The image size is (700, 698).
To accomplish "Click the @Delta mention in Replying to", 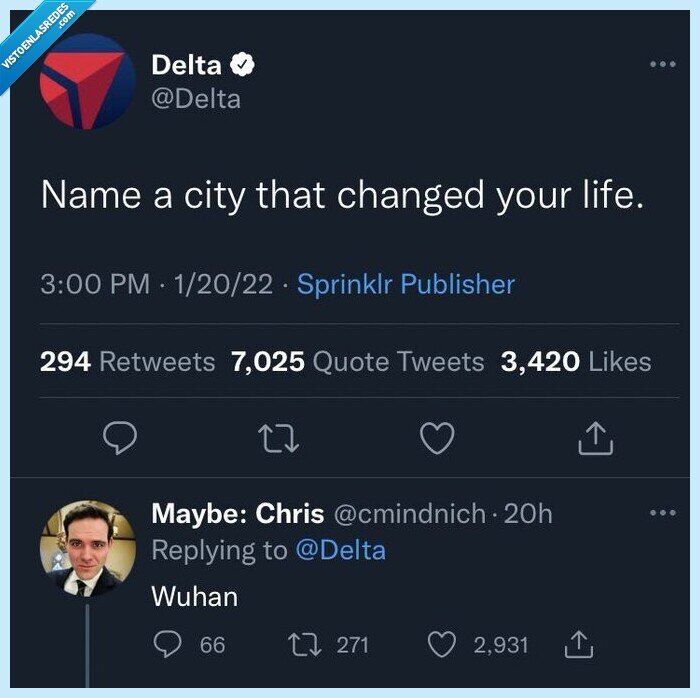I will [x=340, y=550].
